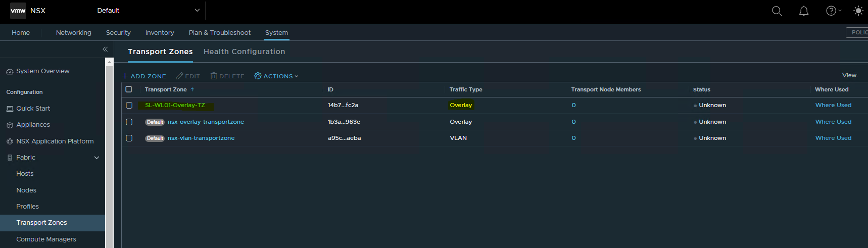Open Hosts under Fabric
The height and width of the screenshot is (248, 868).
point(25,174)
